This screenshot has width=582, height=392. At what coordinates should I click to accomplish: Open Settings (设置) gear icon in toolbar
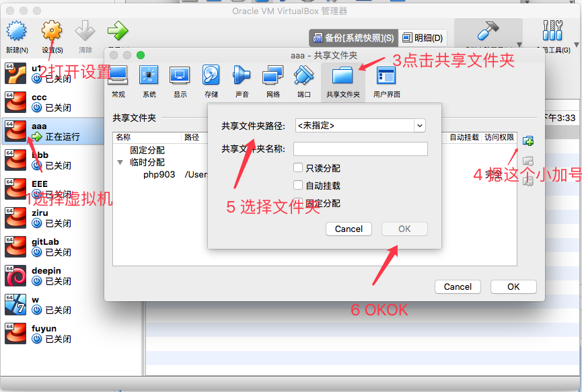[52, 31]
